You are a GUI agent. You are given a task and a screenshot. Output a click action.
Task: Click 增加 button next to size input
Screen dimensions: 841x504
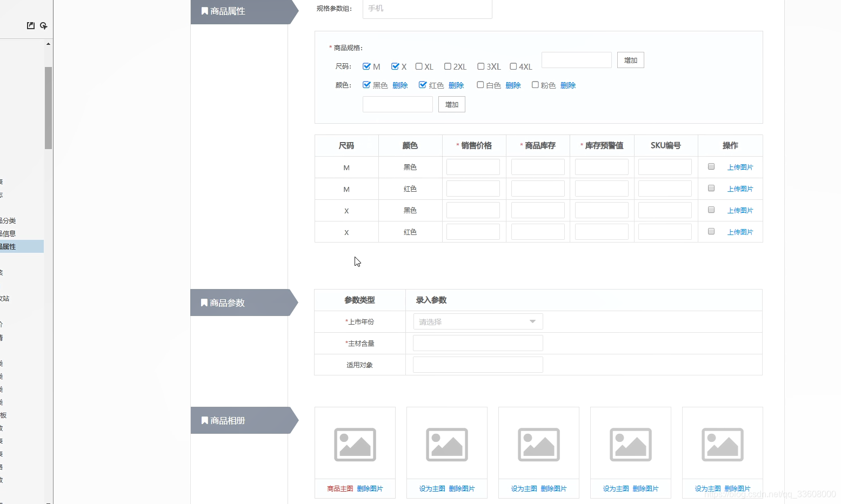pos(631,60)
